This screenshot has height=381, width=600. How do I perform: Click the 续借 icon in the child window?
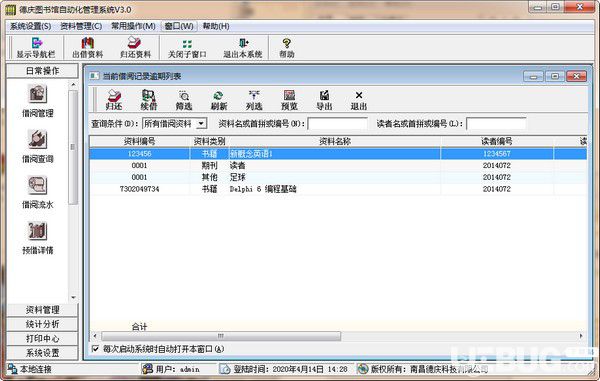148,95
